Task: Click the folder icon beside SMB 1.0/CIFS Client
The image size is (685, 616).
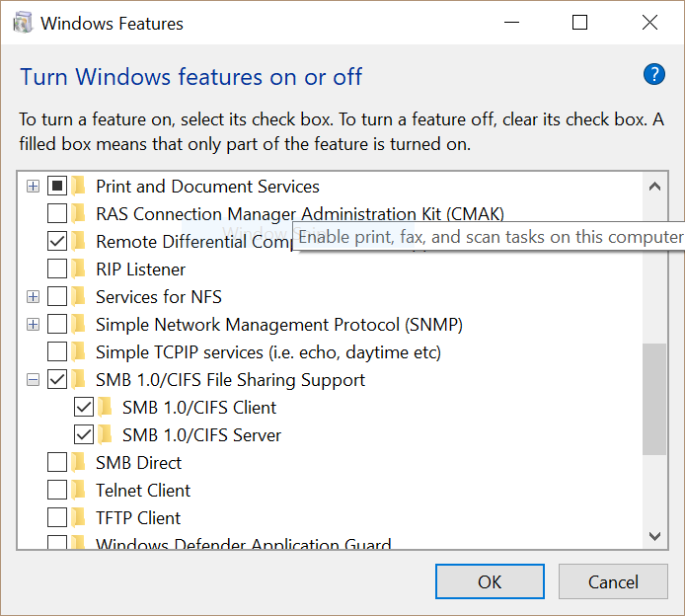Action: coord(105,407)
